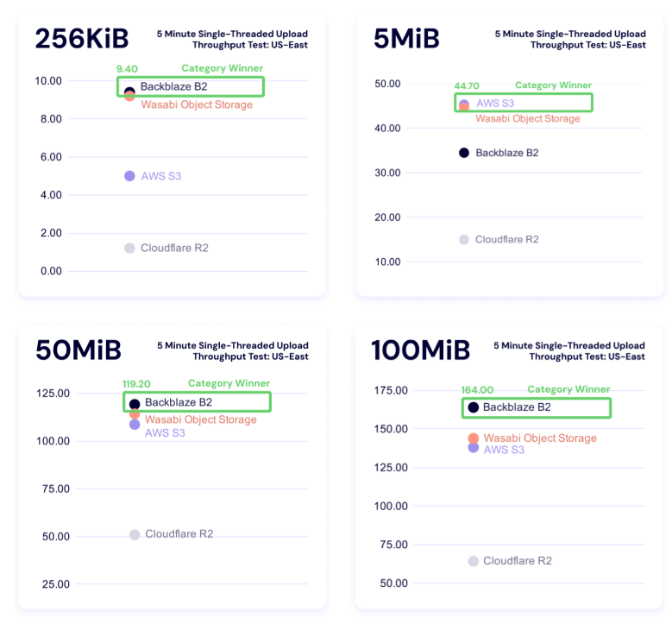Select the AWS S3 winner label in 5MiB chart
Image resolution: width=672 pixels, height=618 pixels.
[x=495, y=104]
